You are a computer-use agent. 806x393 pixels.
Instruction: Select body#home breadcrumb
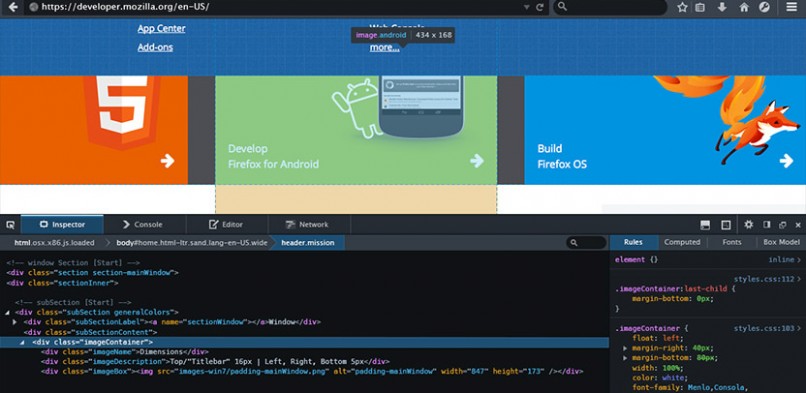pos(192,242)
